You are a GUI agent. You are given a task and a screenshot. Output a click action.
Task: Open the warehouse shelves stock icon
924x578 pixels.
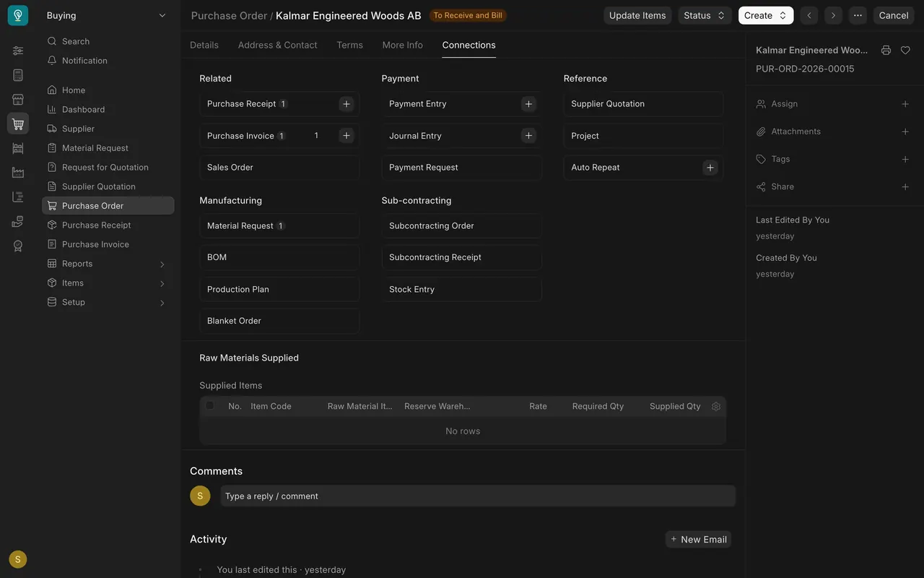click(18, 148)
